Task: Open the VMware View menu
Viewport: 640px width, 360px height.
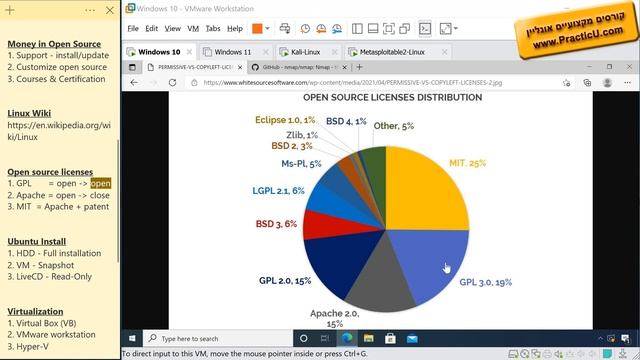Action: pos(173,29)
